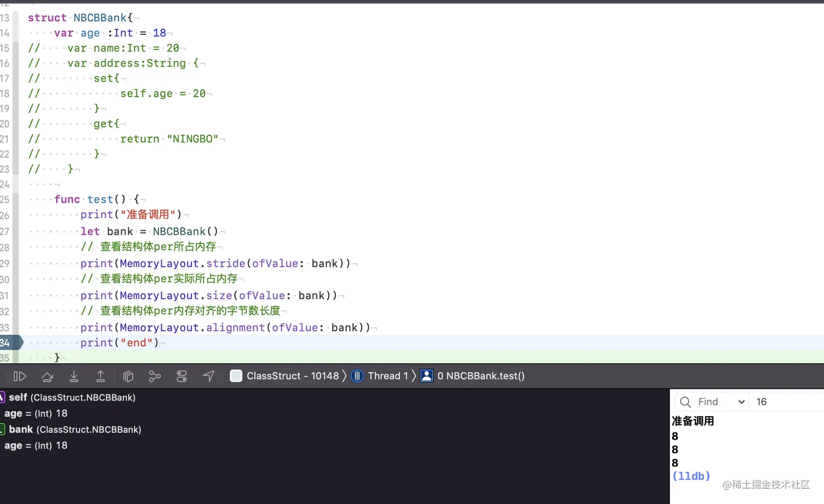Click the struct NBCBBank declaration line
The width and height of the screenshot is (824, 504).
tap(81, 17)
